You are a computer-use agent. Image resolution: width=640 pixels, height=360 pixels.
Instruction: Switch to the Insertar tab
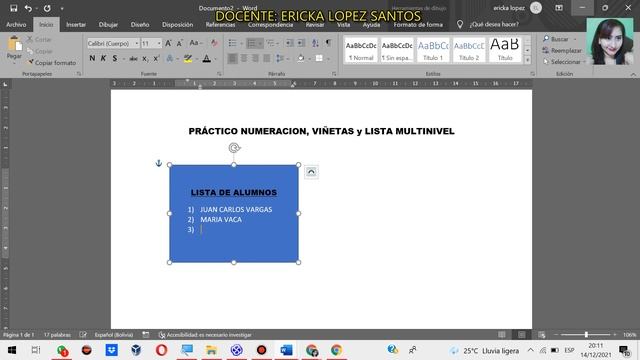76,24
